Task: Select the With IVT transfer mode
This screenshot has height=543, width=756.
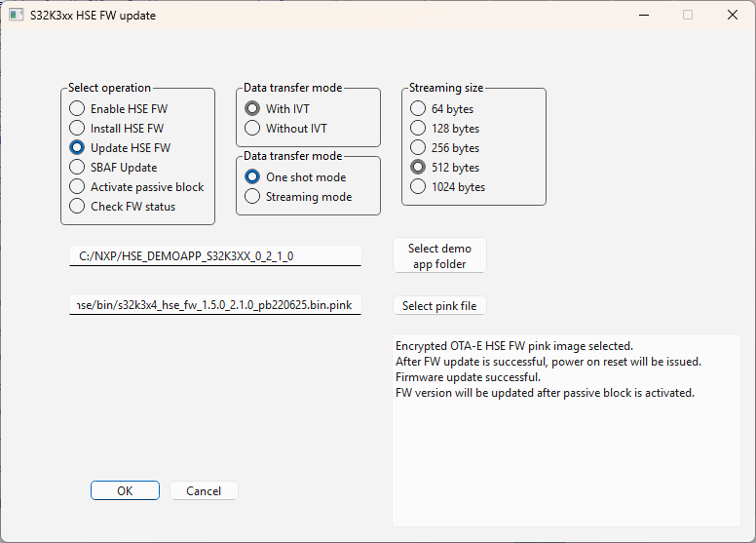Action: 252,109
